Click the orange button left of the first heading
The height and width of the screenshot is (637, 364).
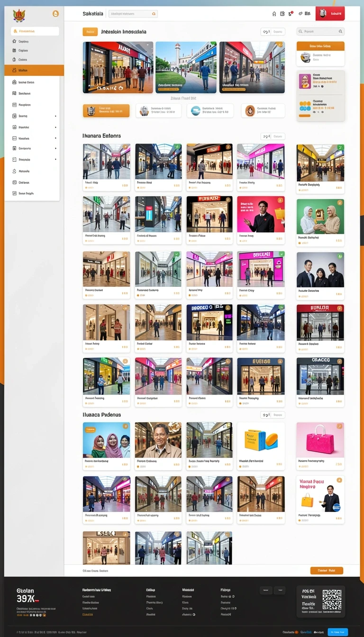tap(90, 32)
